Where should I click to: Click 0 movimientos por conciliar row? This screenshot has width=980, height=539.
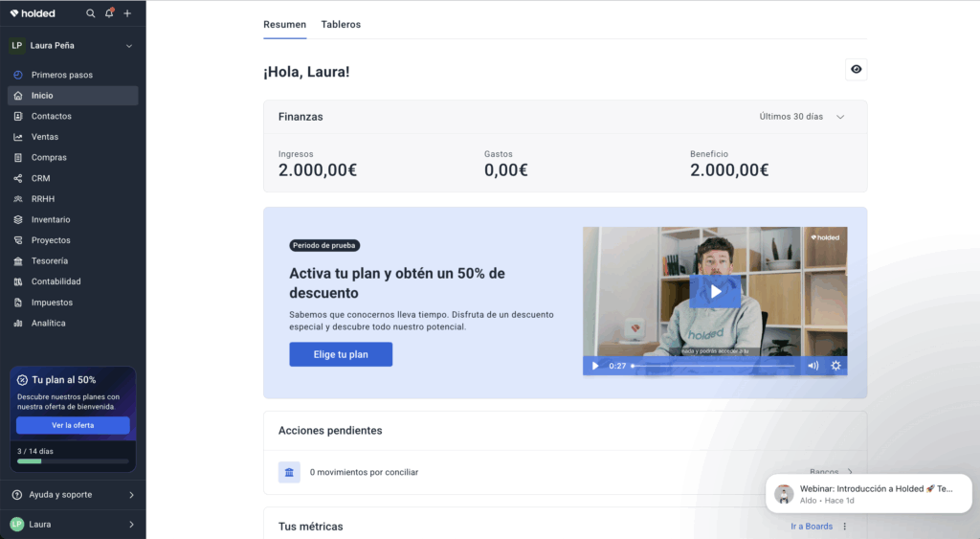point(565,472)
